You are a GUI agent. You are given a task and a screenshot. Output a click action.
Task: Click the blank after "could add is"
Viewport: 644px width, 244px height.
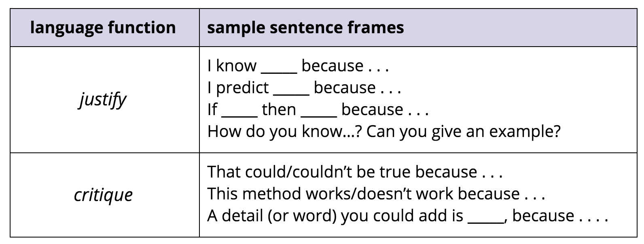point(485,219)
